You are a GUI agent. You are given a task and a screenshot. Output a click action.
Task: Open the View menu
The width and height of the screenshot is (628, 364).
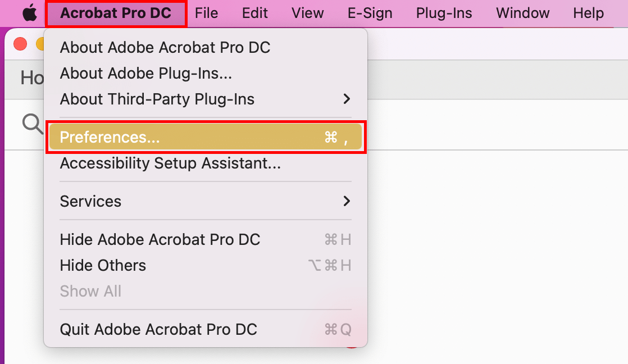click(308, 13)
